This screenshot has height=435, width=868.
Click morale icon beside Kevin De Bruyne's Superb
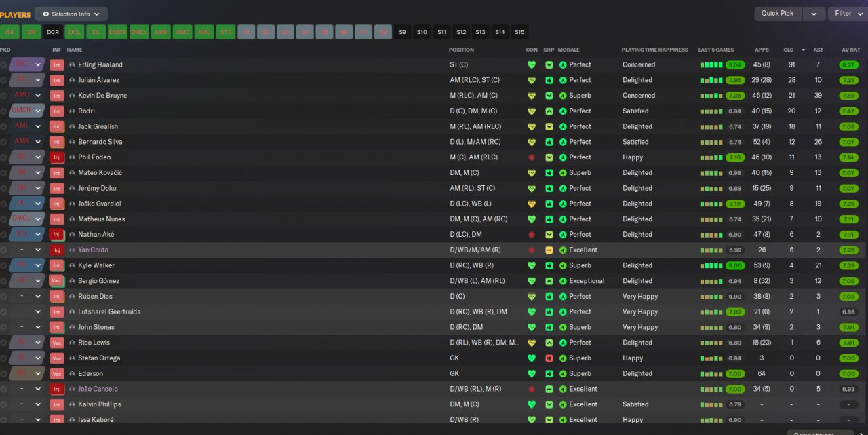[563, 96]
